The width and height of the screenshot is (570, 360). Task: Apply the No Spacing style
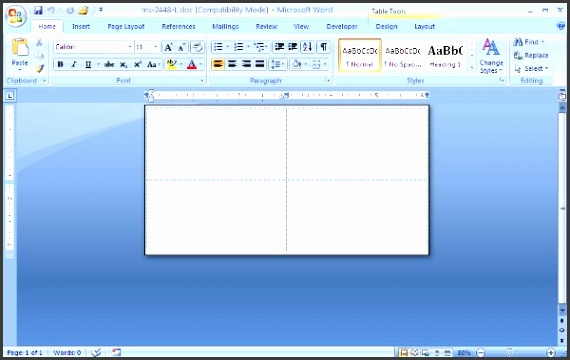pos(402,55)
